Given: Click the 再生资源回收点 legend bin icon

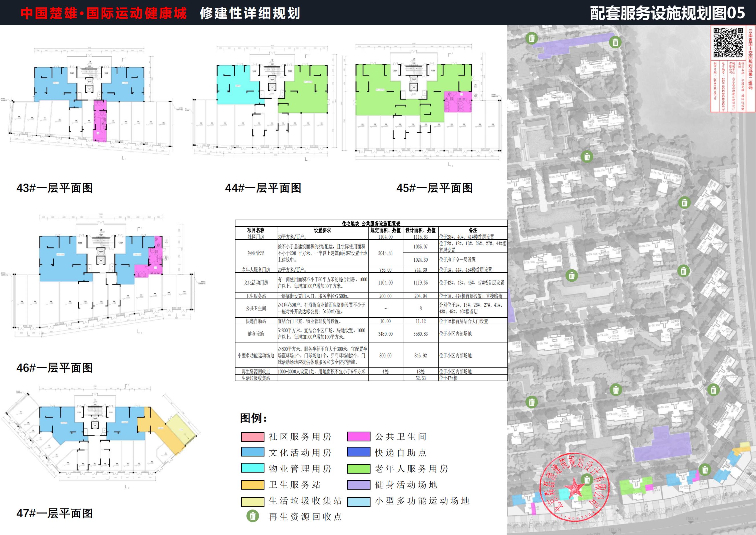Looking at the screenshot, I should [253, 516].
